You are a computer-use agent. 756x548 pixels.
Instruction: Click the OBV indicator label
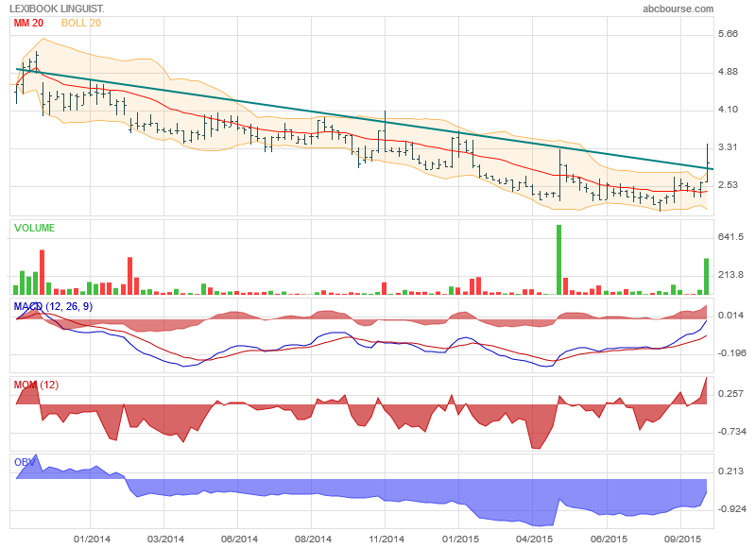point(25,462)
